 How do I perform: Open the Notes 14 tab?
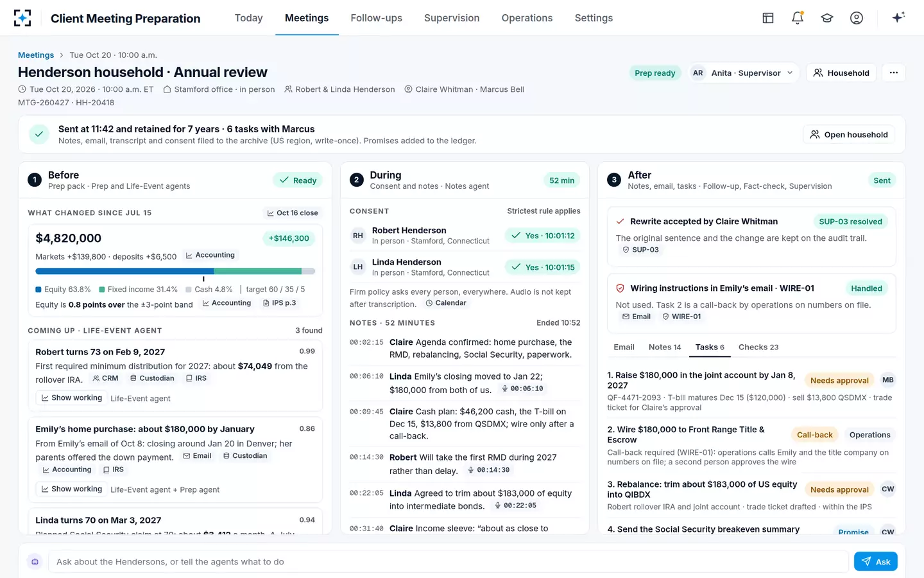(x=664, y=347)
